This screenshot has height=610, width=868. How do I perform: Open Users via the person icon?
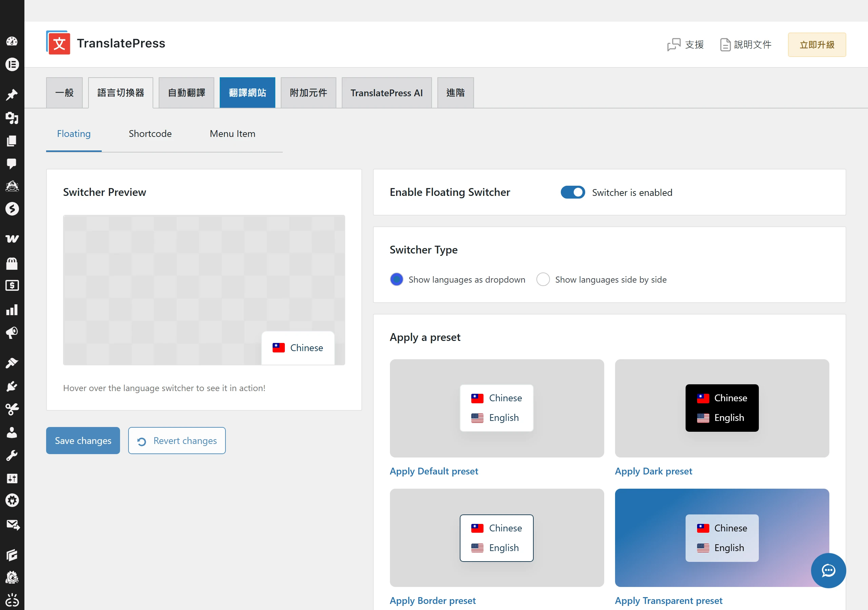click(x=12, y=432)
